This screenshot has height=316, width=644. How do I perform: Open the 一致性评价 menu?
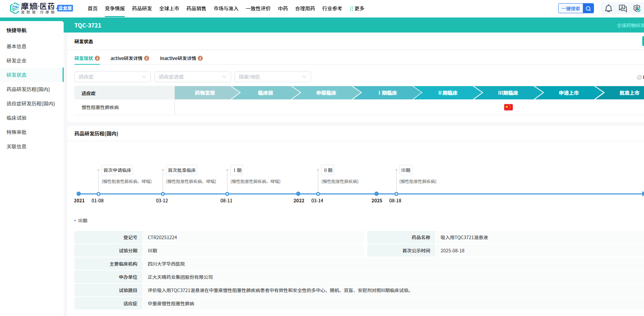[x=258, y=9]
